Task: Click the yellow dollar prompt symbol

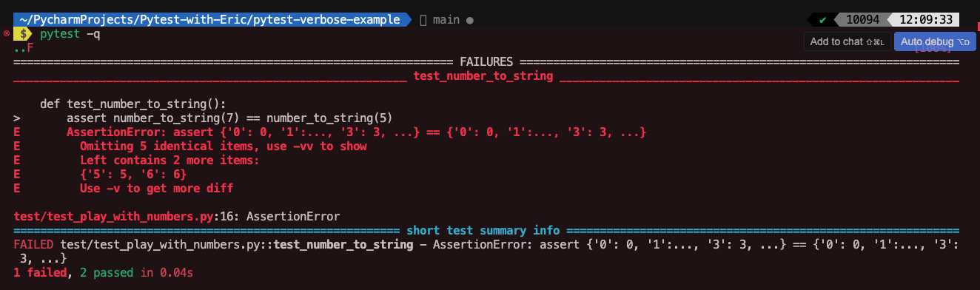Action: (x=24, y=34)
